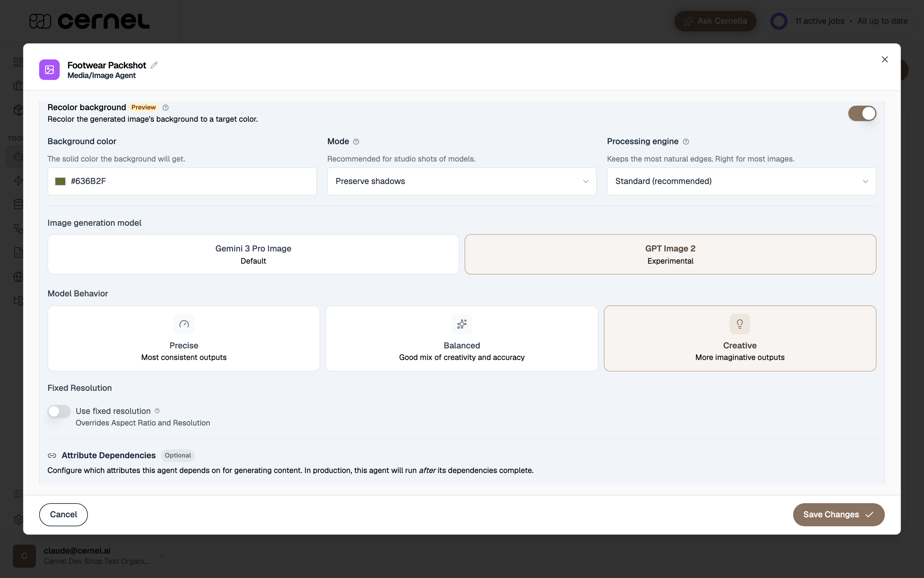Edit the Footwear Packshot name pencil icon
924x578 pixels.
tap(154, 66)
